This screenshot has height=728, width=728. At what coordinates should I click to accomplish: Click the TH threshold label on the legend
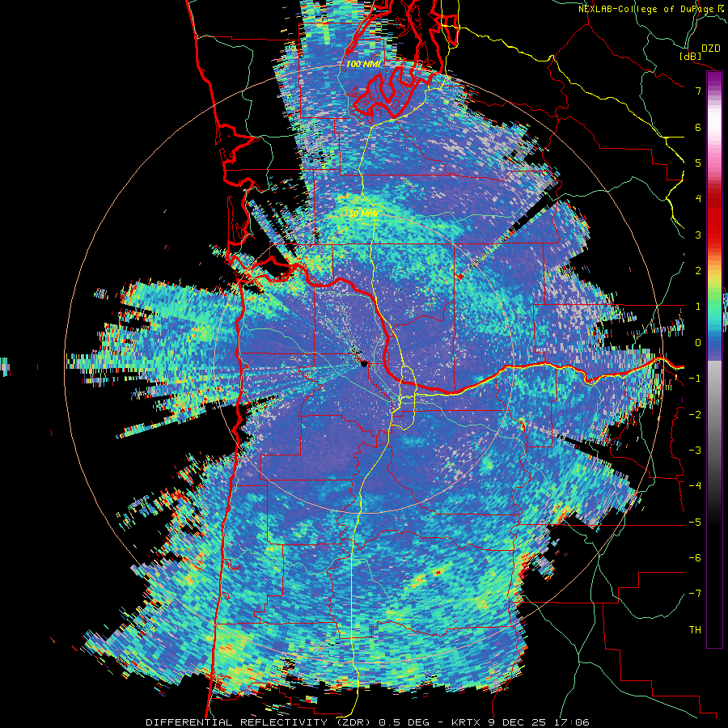pyautogui.click(x=695, y=630)
